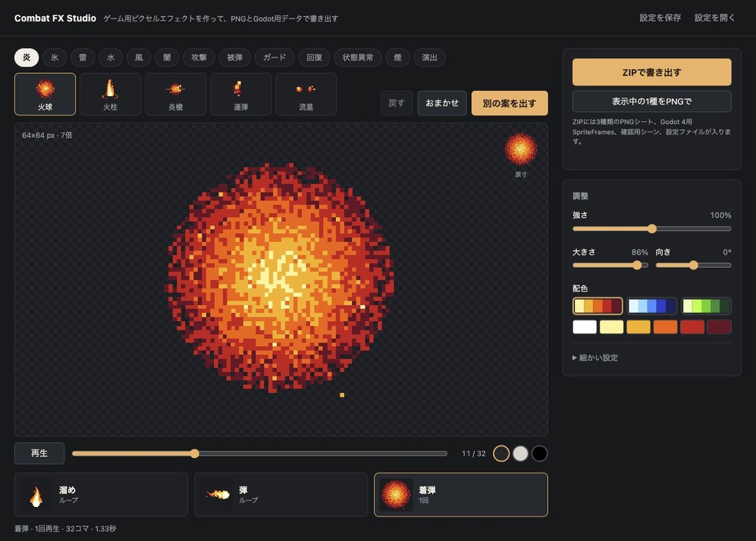Switch to the 回復 heal category tab
This screenshot has height=541, width=756.
(x=315, y=58)
